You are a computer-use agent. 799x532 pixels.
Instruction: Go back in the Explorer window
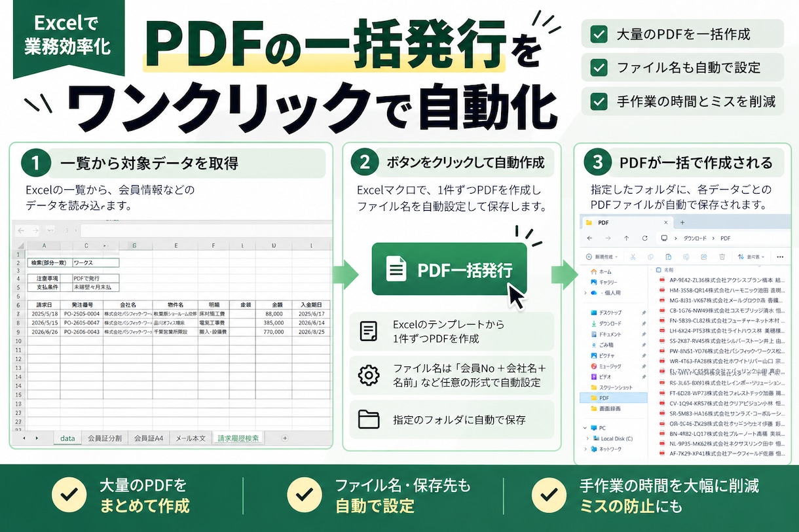589,238
